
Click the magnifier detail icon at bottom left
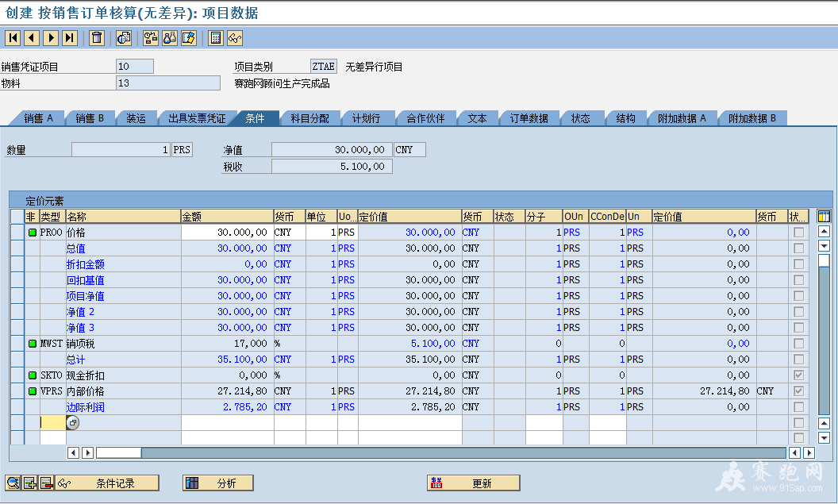(x=12, y=483)
